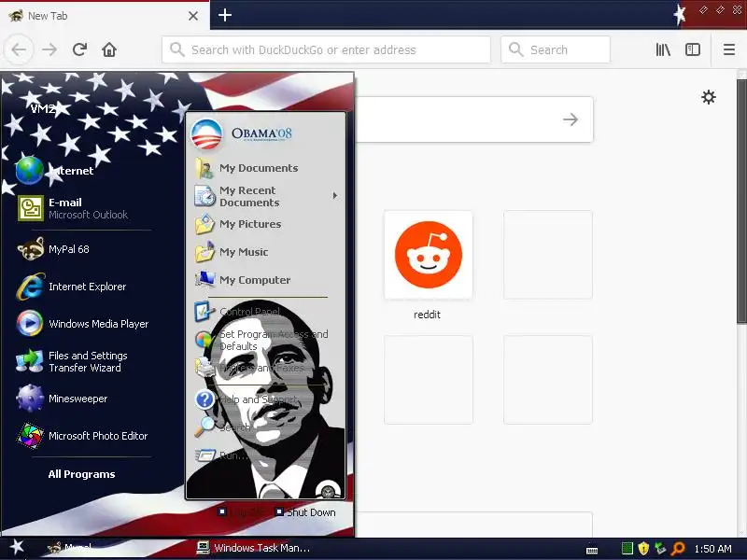Open Control Panel
Screen dimensions: 747x560
click(x=237, y=312)
